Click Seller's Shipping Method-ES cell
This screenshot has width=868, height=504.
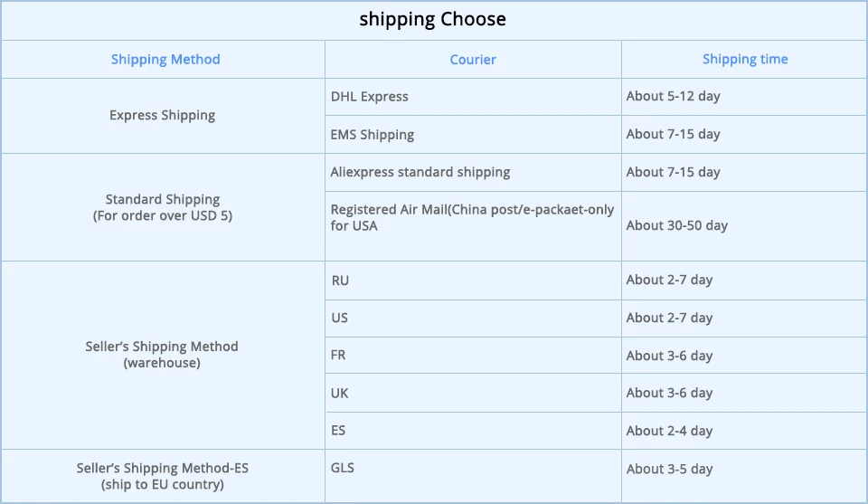pos(163,476)
